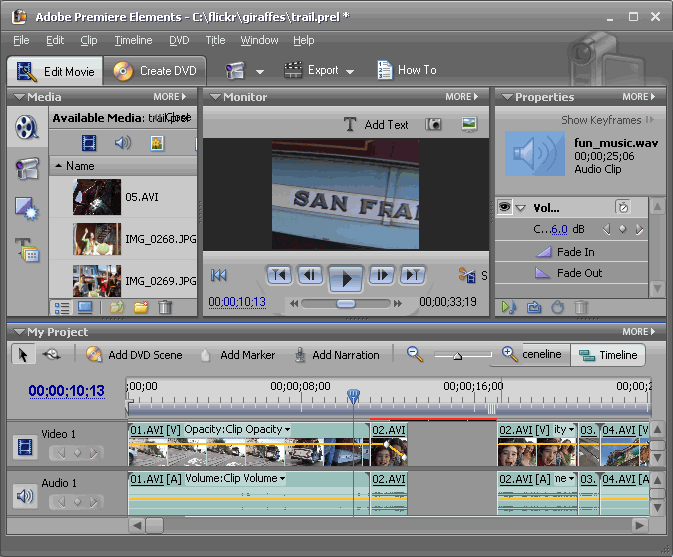Screen dimensions: 673x557
Task: Zoom in the timeline magnifier
Action: pyautogui.click(x=509, y=354)
